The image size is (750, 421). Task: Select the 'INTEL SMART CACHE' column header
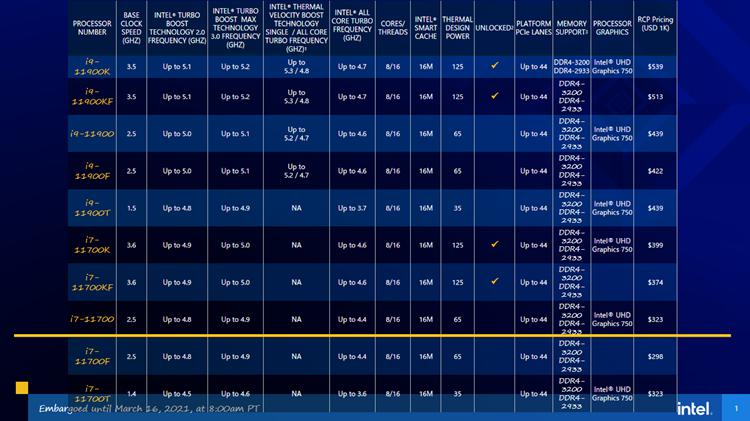[x=426, y=28]
